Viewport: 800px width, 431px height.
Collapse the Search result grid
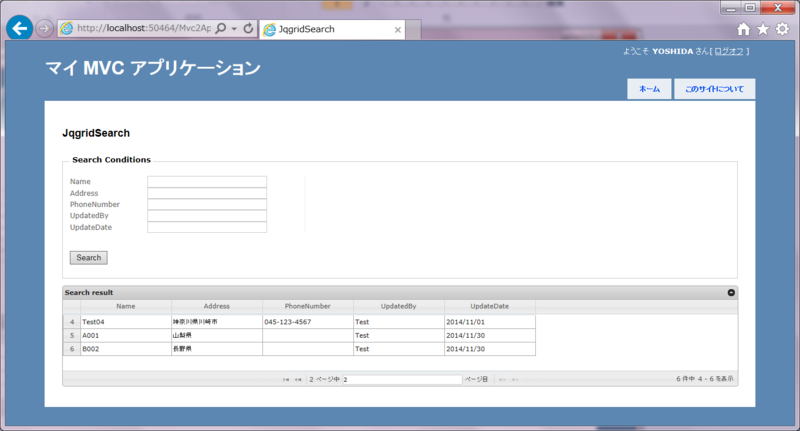pos(731,292)
